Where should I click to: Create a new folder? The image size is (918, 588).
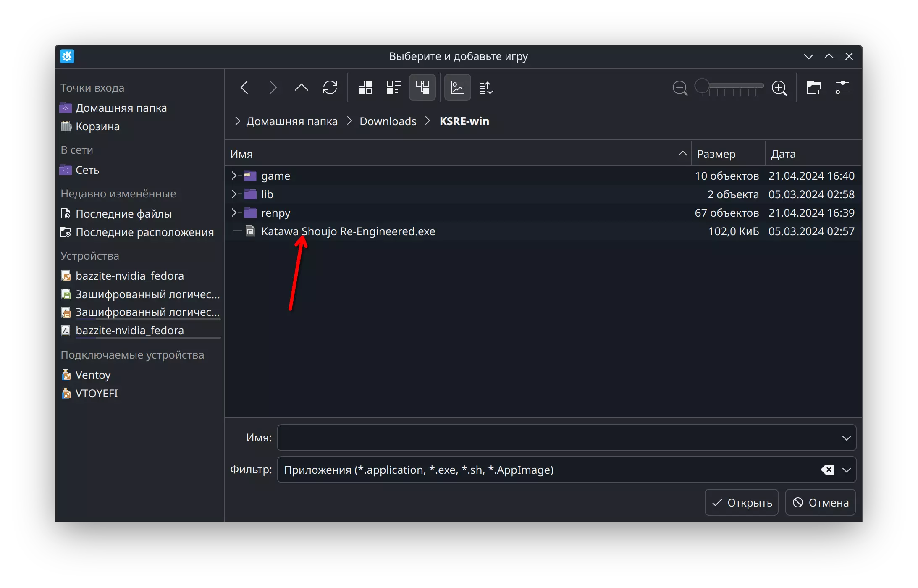(813, 88)
